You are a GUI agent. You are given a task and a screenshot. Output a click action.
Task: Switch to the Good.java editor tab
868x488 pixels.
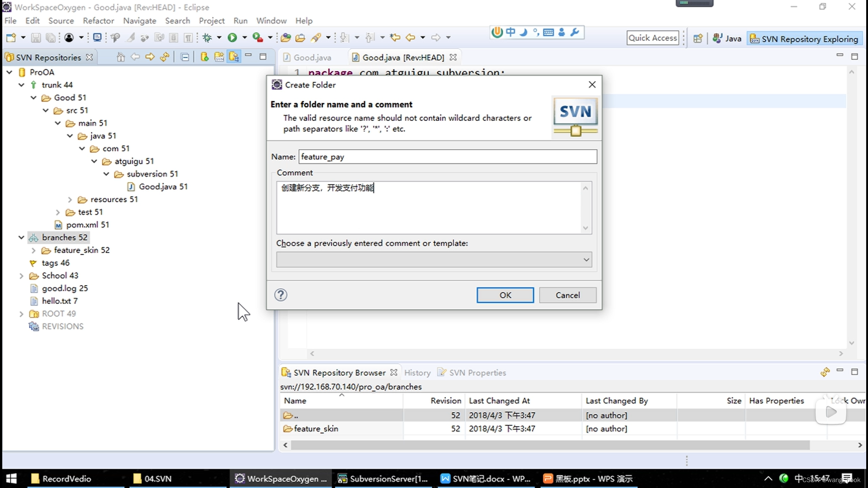[307, 57]
